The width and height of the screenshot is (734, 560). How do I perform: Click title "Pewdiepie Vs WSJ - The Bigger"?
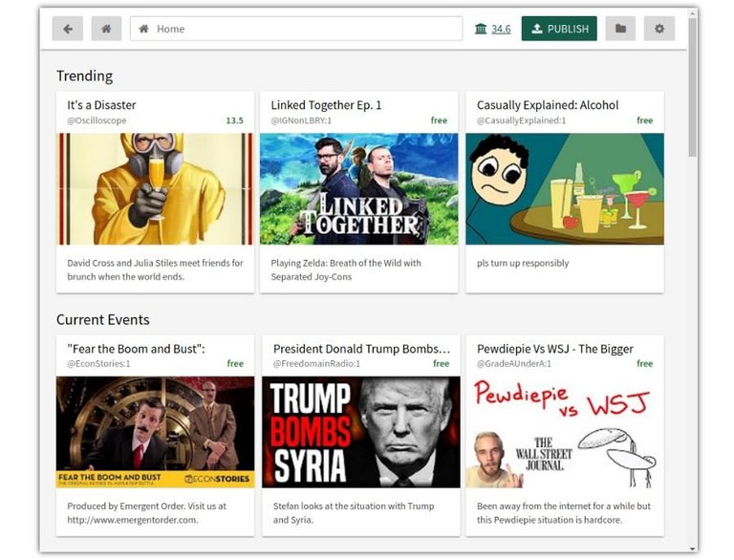click(x=554, y=349)
